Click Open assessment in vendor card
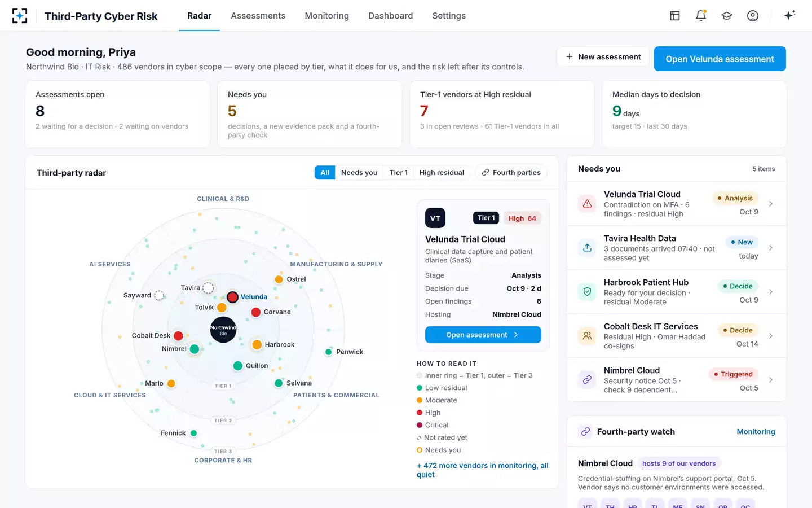The height and width of the screenshot is (508, 812). [x=483, y=335]
